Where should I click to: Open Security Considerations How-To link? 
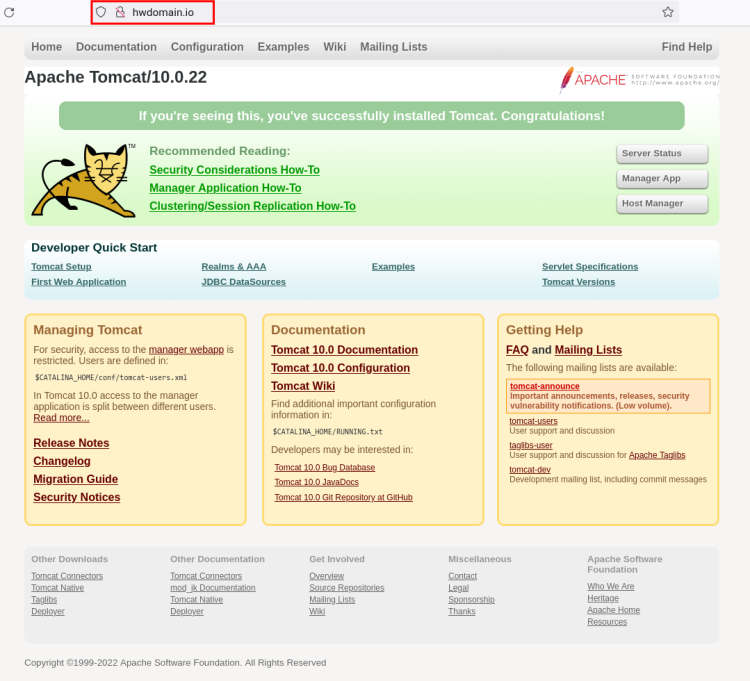click(x=234, y=170)
